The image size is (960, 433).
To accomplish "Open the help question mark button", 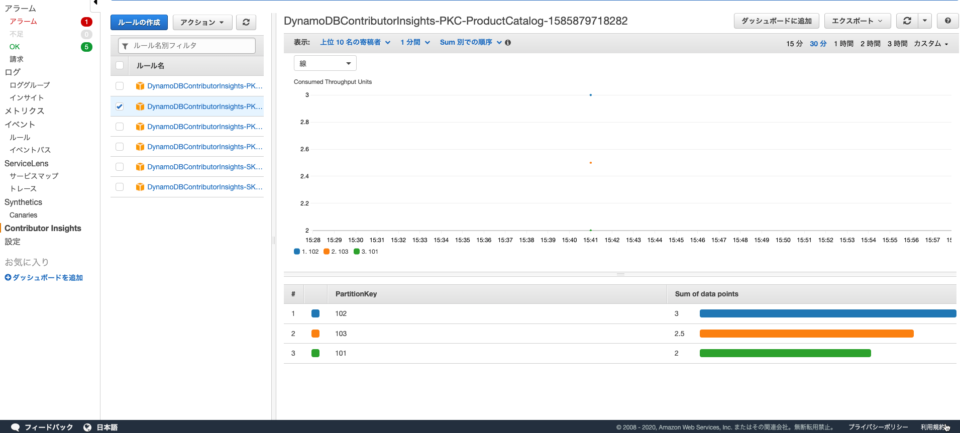I will point(948,21).
